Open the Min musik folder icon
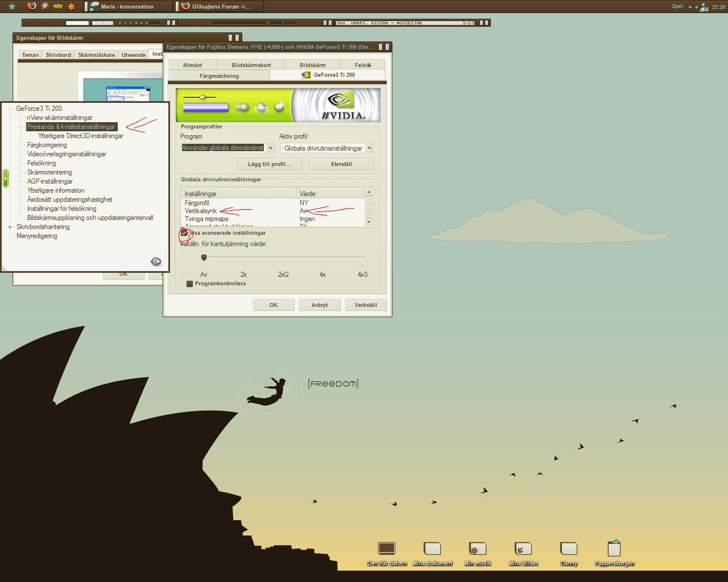Image resolution: width=728 pixels, height=582 pixels. 477,553
